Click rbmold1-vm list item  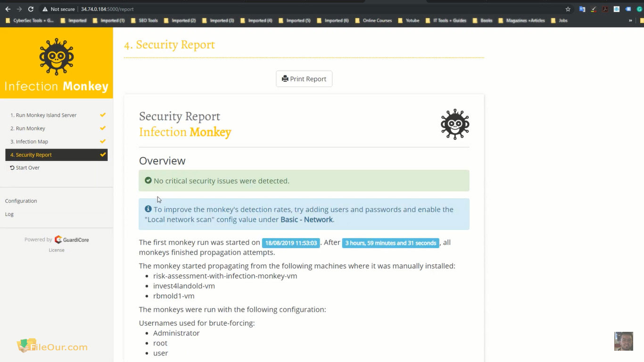[173, 296]
